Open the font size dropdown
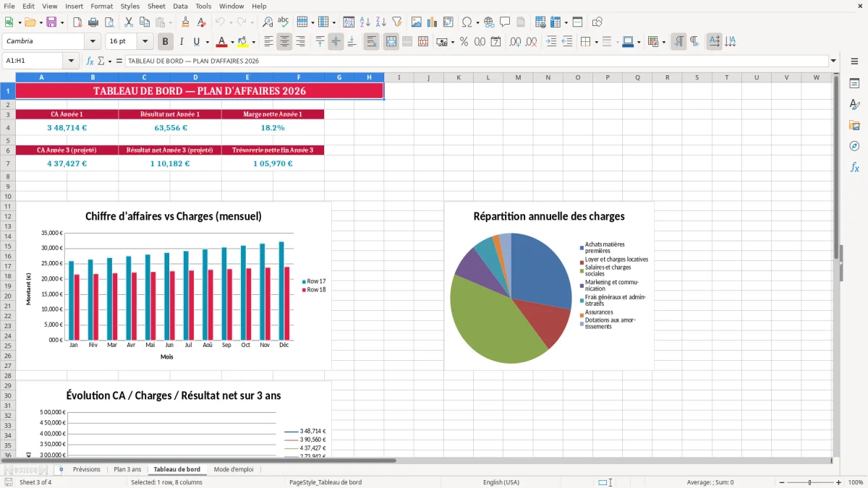 point(145,42)
